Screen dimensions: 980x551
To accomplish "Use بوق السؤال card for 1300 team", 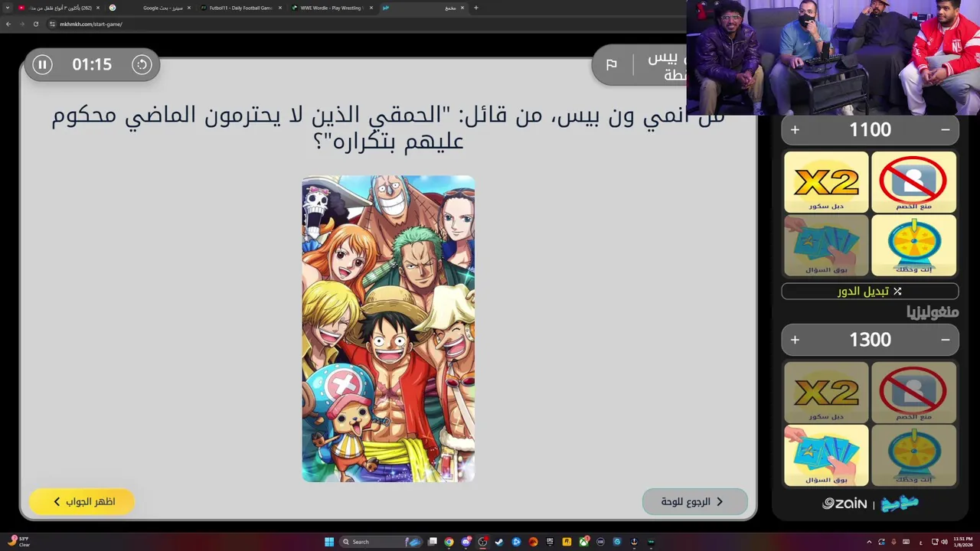I will 826,455.
